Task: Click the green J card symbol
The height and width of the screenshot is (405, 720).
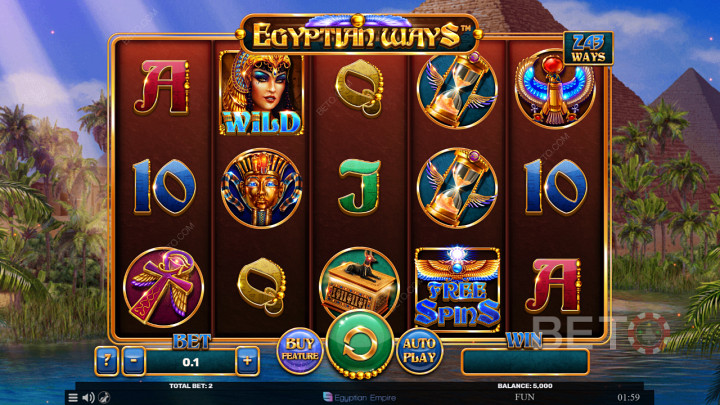Action: 360,187
